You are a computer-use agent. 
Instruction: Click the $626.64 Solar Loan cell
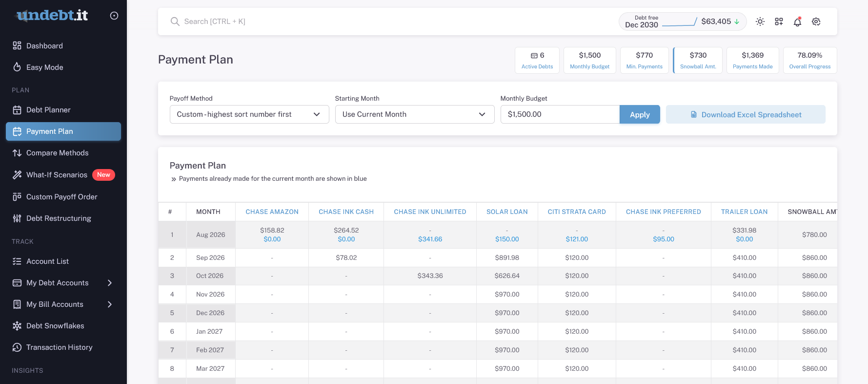(x=507, y=276)
